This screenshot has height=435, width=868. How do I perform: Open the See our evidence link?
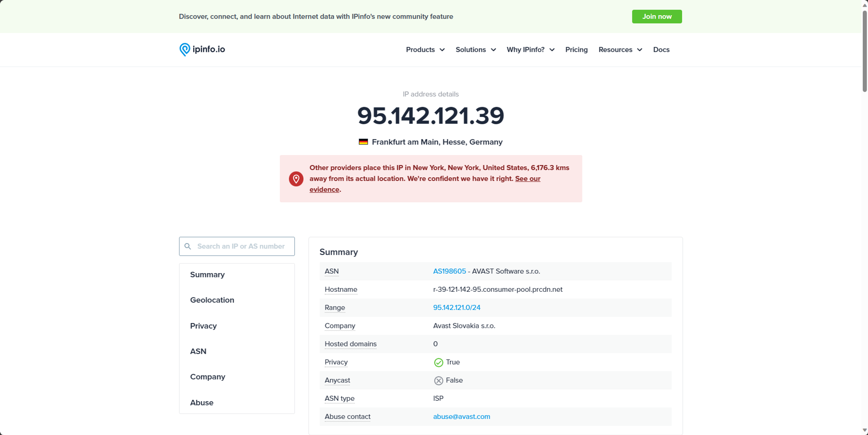click(x=527, y=178)
